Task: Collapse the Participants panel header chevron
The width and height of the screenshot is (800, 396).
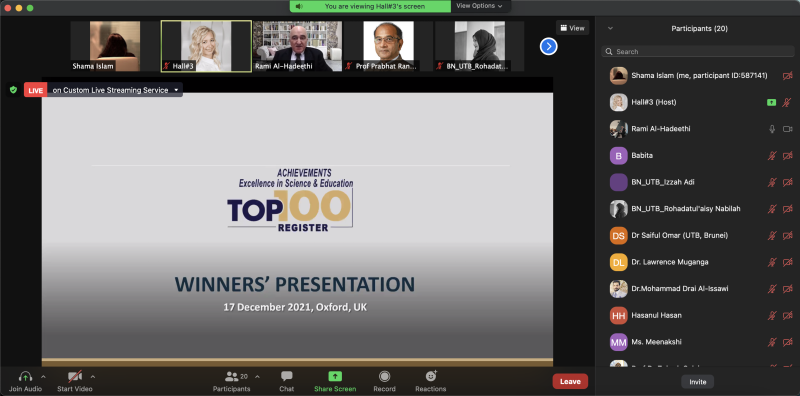Action: click(x=610, y=29)
